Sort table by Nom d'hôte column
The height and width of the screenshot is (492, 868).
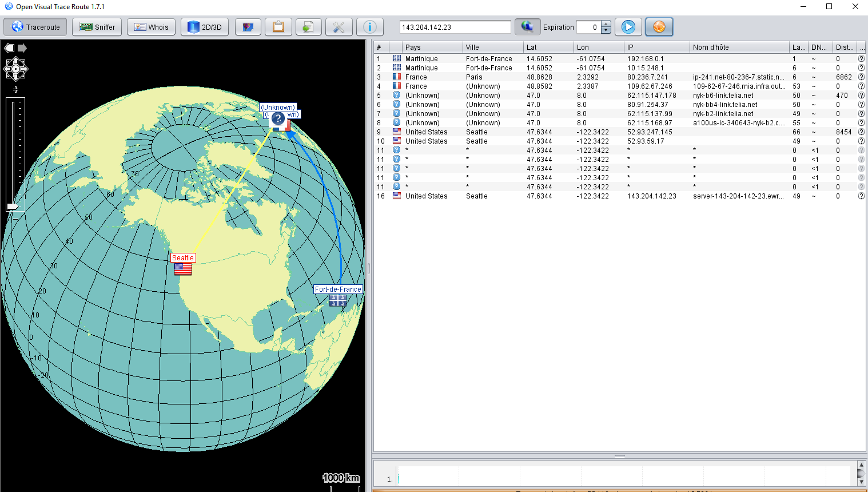point(739,47)
